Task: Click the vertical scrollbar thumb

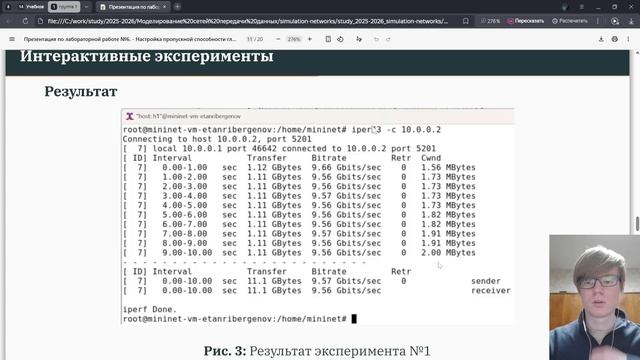Action: pos(637,224)
